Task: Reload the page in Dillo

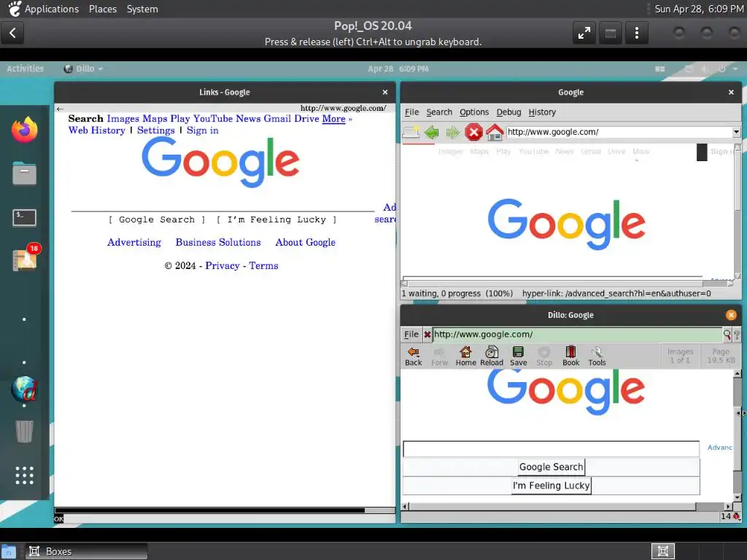Action: coord(491,356)
